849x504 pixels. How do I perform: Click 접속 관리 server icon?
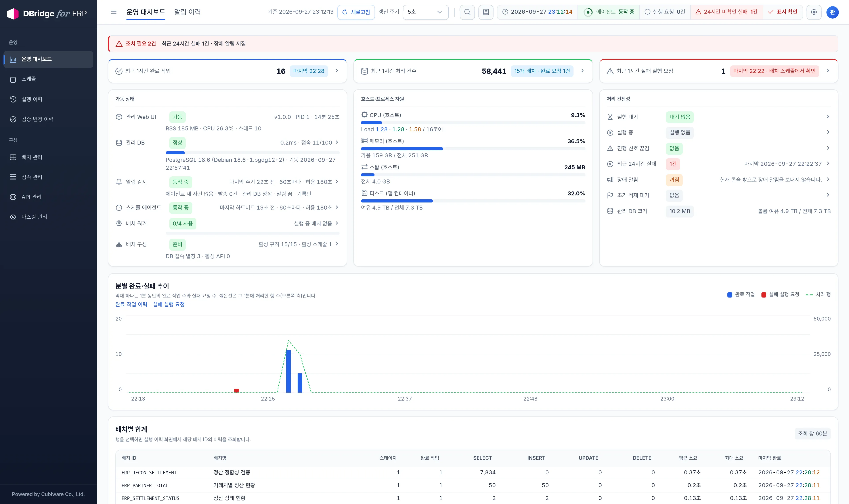click(13, 177)
